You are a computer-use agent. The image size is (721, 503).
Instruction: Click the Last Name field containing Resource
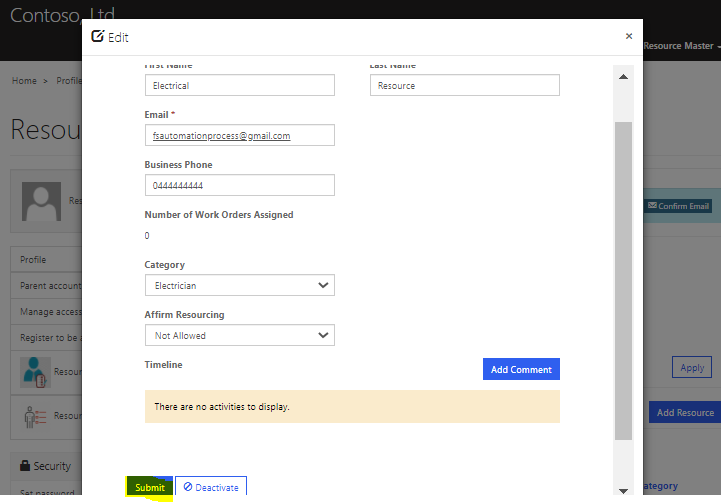(x=464, y=85)
